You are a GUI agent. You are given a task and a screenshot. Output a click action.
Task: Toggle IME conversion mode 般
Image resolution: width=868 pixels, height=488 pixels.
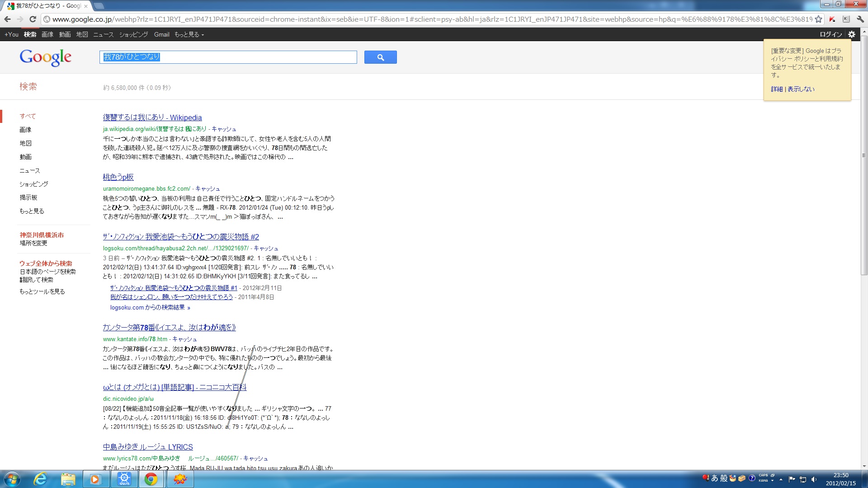724,478
